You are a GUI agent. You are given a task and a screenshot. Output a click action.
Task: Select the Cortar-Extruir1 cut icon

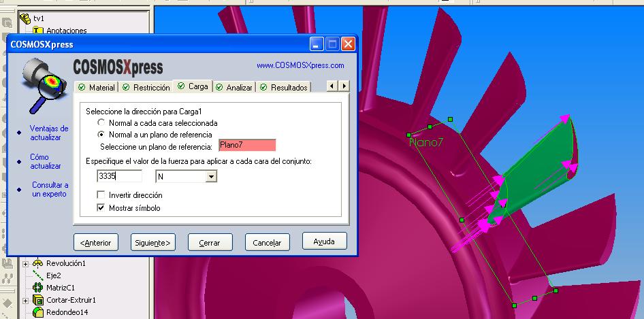[x=38, y=300]
